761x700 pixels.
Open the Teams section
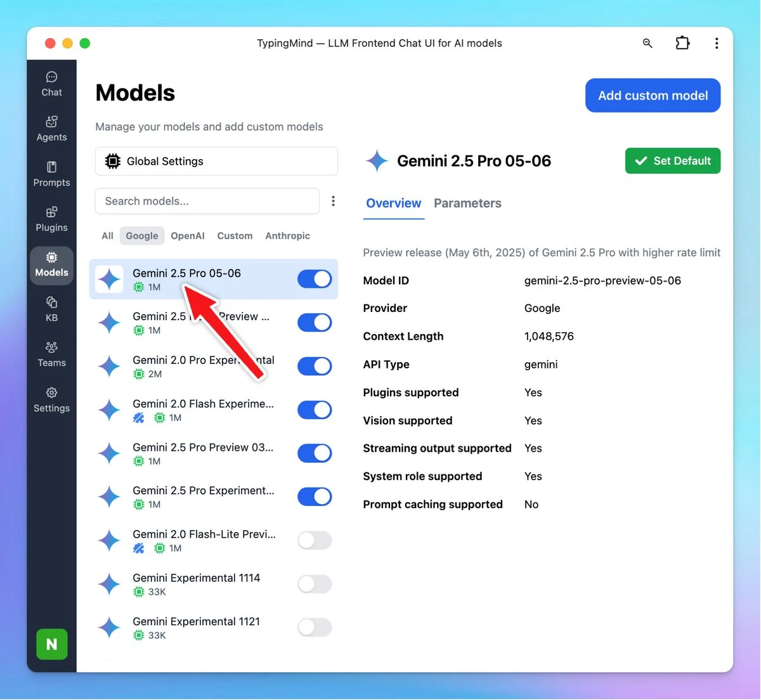(x=51, y=354)
